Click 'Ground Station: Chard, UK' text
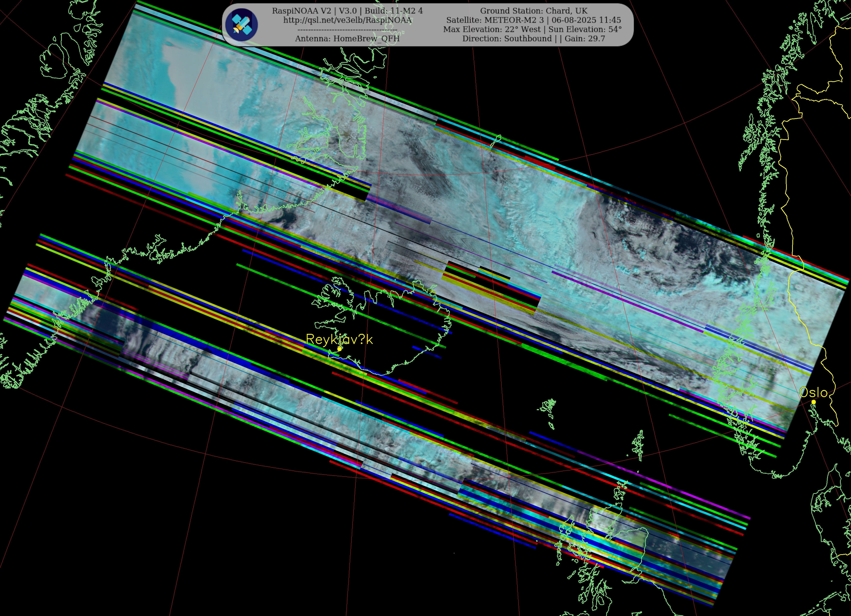The width and height of the screenshot is (851, 616). coord(534,11)
